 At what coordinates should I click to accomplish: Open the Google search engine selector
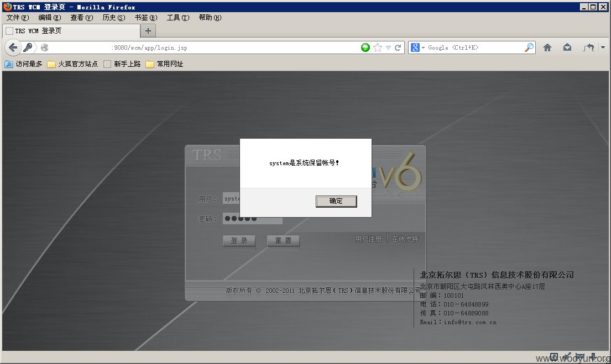pos(417,48)
